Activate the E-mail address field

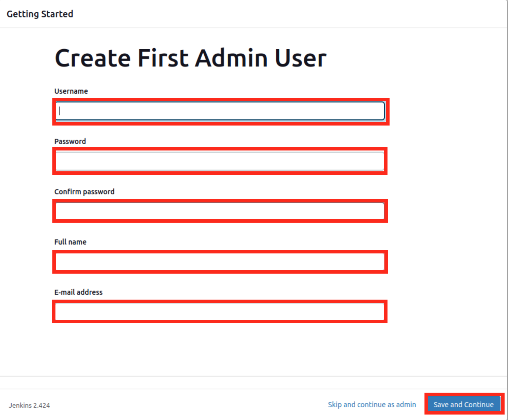click(220, 312)
